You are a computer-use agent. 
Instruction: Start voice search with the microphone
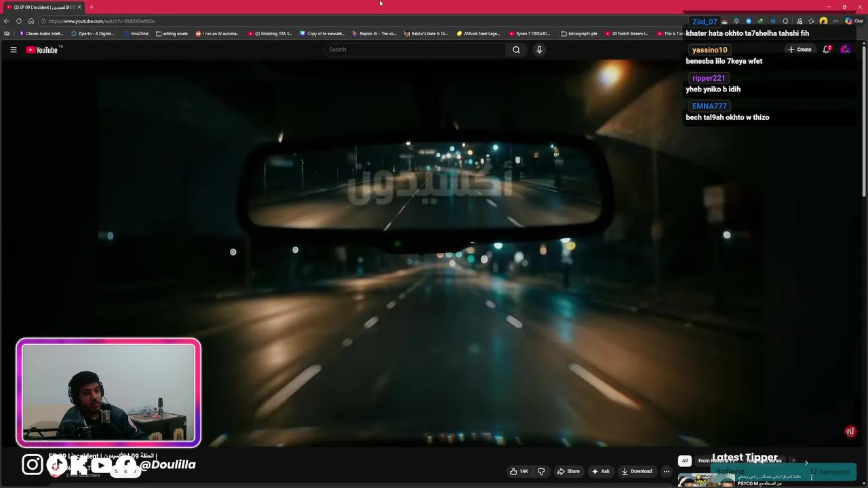point(539,49)
